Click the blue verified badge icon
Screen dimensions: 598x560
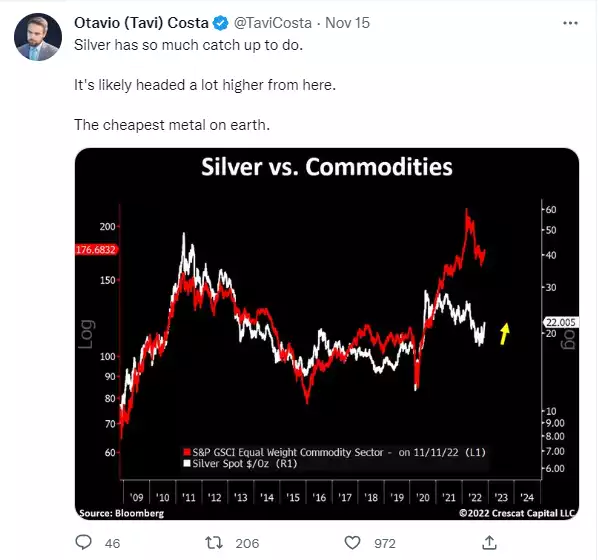tap(220, 23)
